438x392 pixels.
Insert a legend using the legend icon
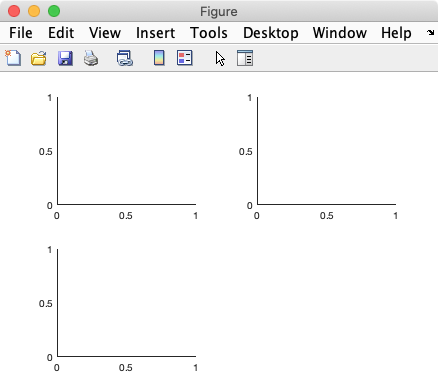point(185,58)
